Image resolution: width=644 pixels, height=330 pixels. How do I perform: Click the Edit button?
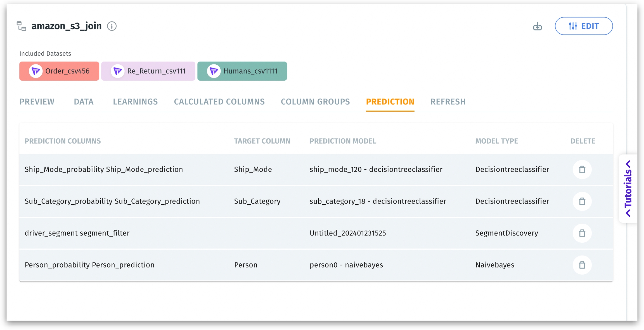coord(584,26)
